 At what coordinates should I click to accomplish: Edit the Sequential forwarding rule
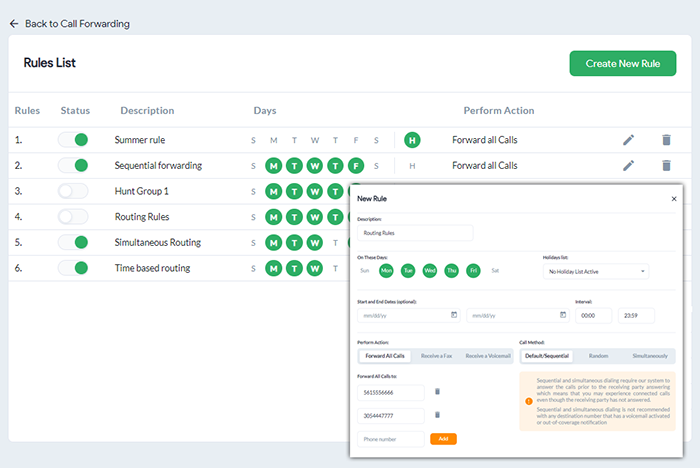point(629,166)
